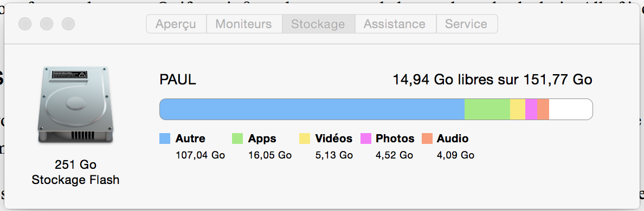Screen dimensions: 644x211
Task: Click the orange Audio legend swatch
Action: [x=427, y=139]
